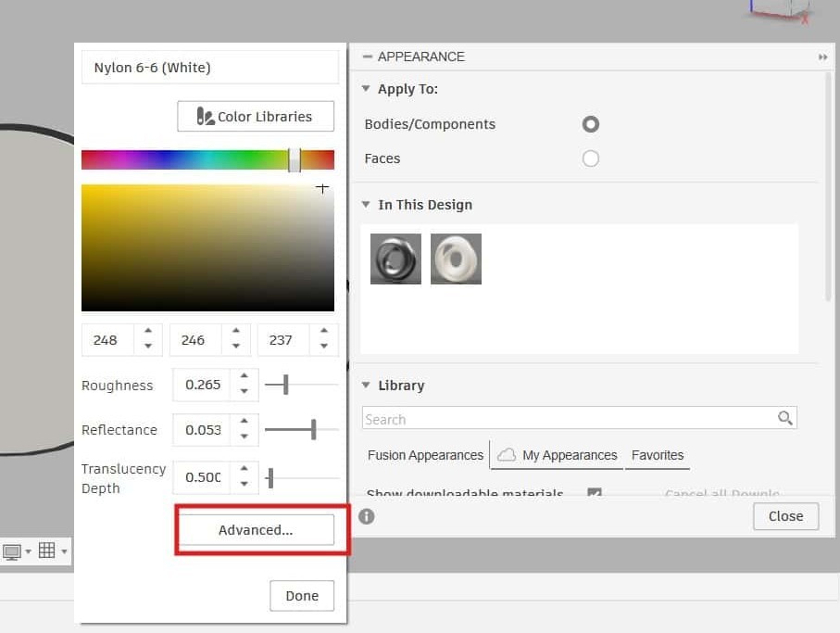Click the info icon at dialog bottom

click(x=367, y=516)
